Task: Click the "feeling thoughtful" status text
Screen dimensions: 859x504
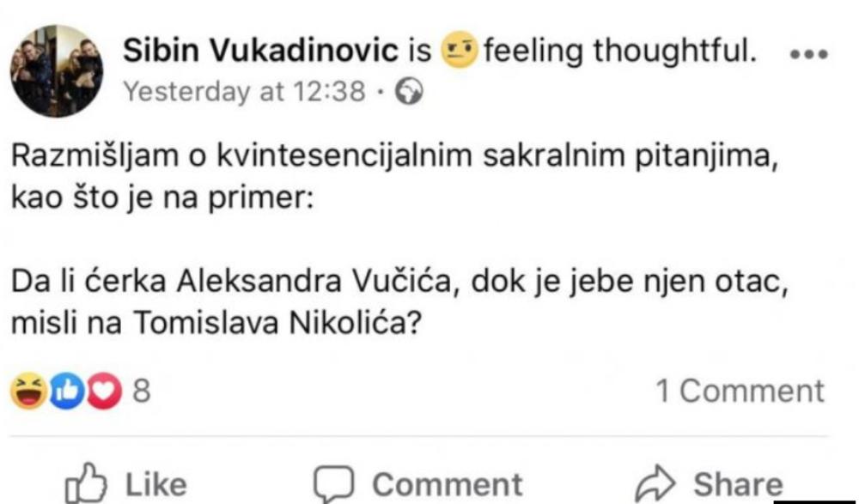Action: [619, 52]
